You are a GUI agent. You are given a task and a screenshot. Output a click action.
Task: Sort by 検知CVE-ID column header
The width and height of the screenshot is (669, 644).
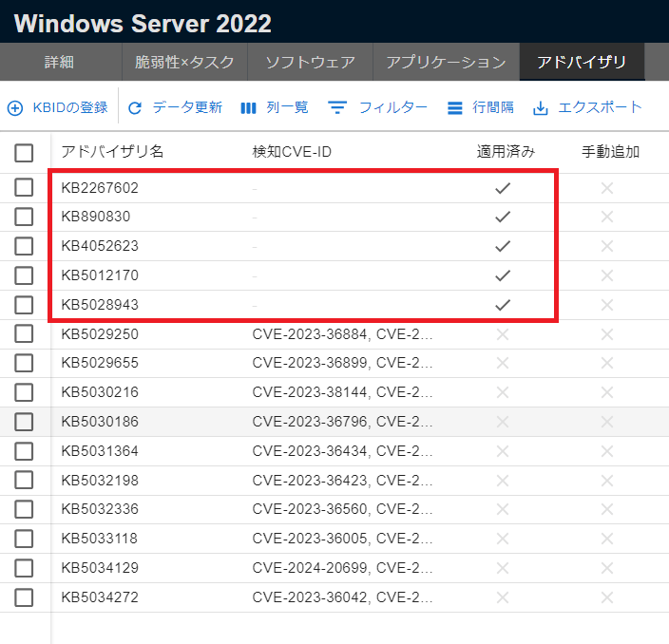(292, 152)
